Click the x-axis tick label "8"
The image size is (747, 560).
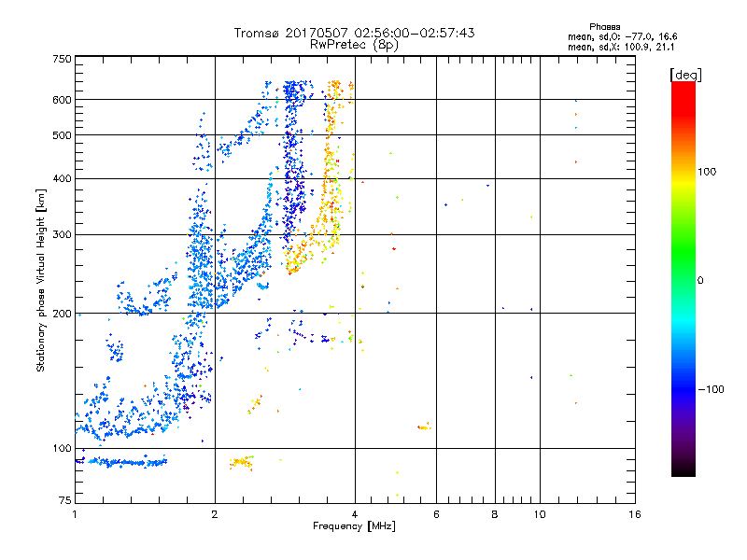tap(495, 514)
